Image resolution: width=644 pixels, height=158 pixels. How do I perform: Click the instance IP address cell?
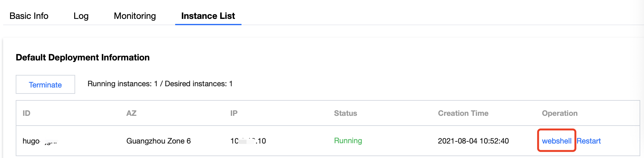point(248,141)
